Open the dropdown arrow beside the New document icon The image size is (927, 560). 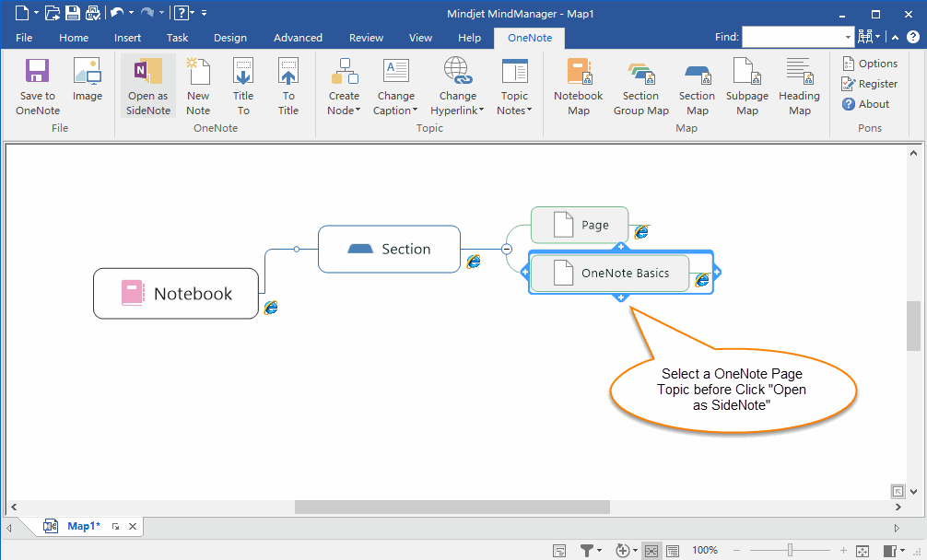[x=36, y=12]
